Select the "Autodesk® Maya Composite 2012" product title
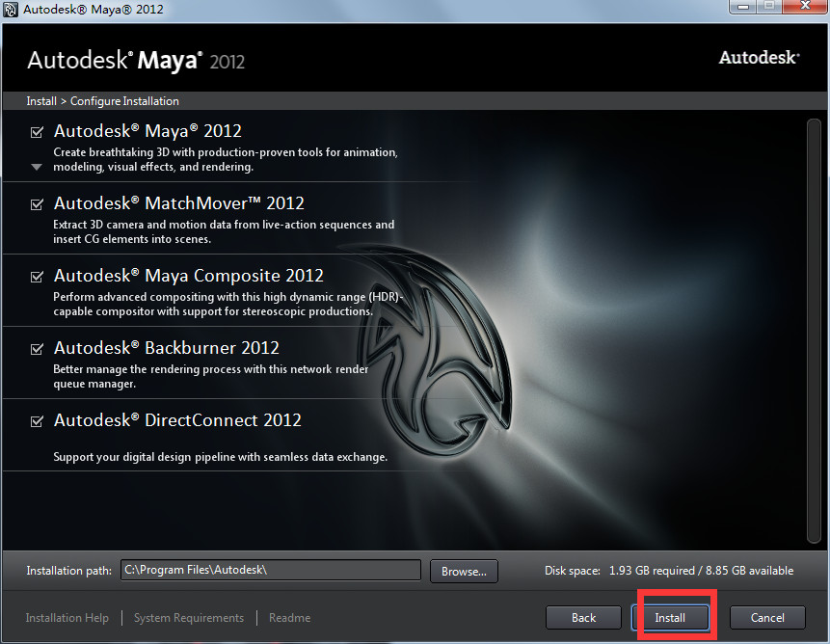 (188, 276)
